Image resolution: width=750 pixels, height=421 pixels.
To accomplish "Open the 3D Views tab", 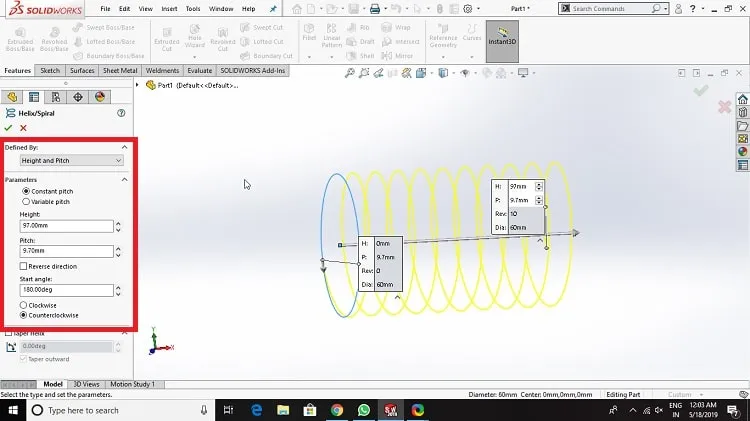I will click(86, 384).
